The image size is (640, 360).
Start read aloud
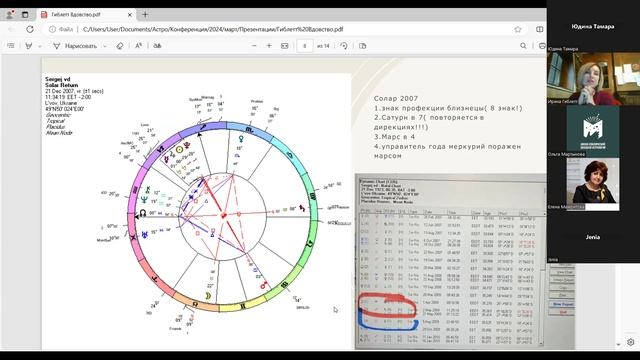point(138,46)
